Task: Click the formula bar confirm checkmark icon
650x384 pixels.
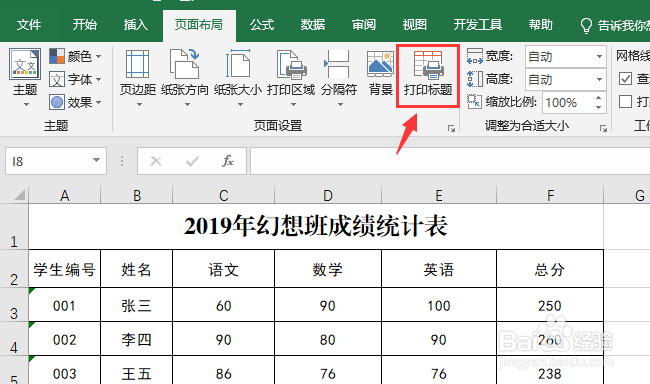Action: tap(192, 161)
